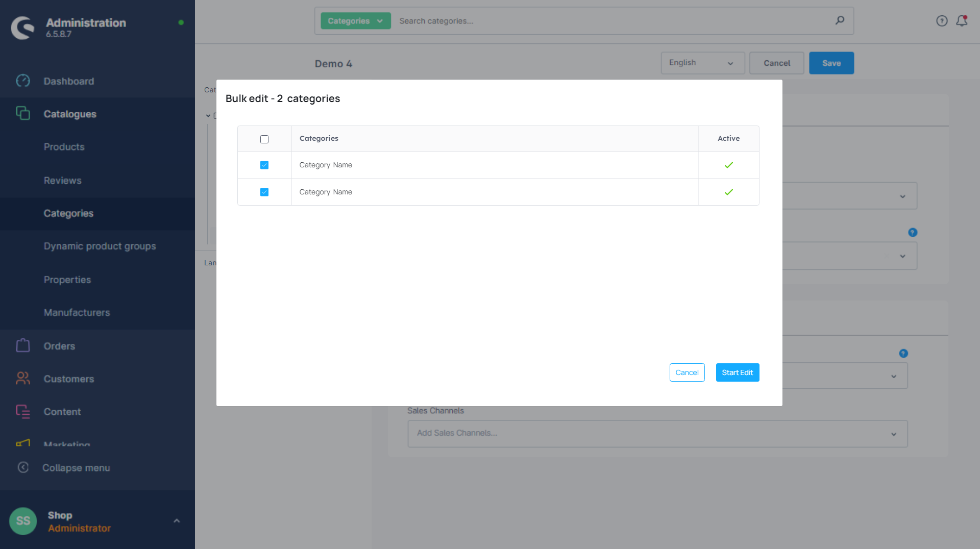Click the Demo 4 page title
Screen dimensions: 980x549
click(333, 64)
